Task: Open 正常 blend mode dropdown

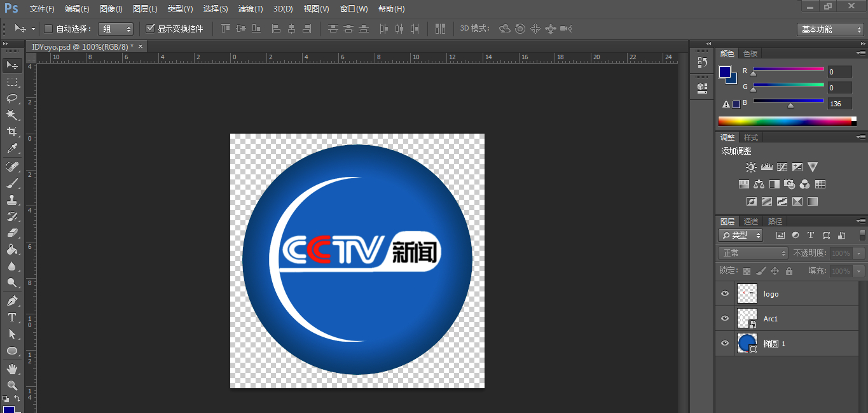Action: tap(754, 253)
